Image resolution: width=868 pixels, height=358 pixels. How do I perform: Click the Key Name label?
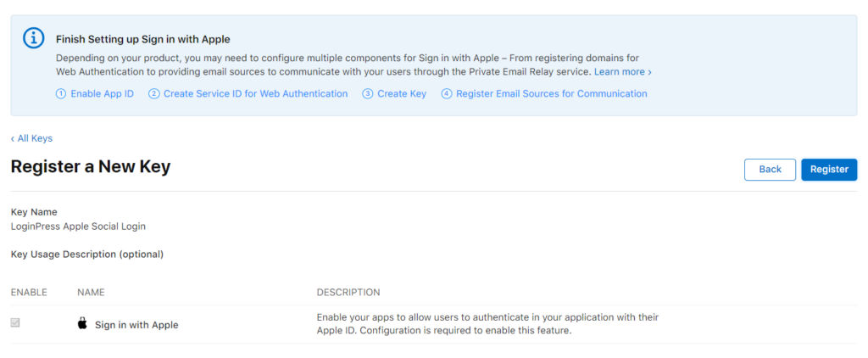[x=34, y=212]
